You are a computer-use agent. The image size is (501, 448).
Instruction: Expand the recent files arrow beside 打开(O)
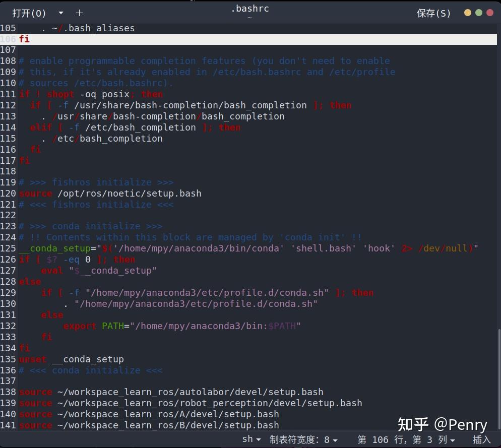click(60, 13)
